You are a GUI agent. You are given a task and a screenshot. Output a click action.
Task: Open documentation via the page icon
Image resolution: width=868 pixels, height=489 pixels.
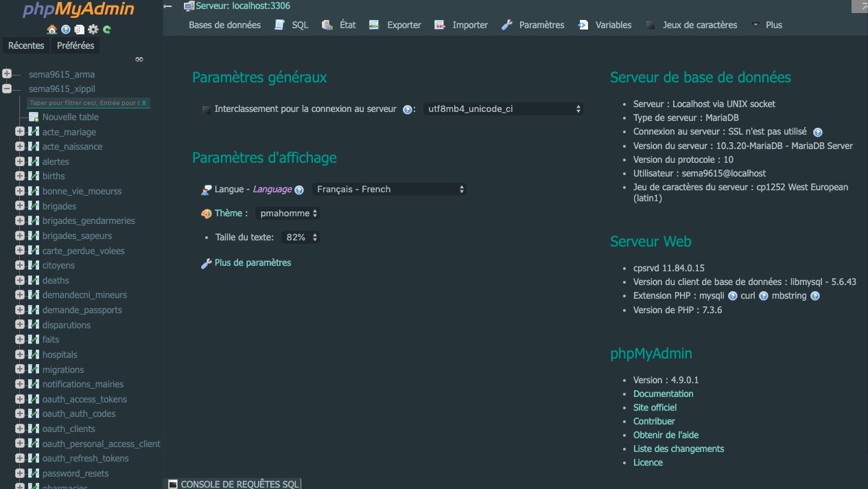pyautogui.click(x=80, y=30)
